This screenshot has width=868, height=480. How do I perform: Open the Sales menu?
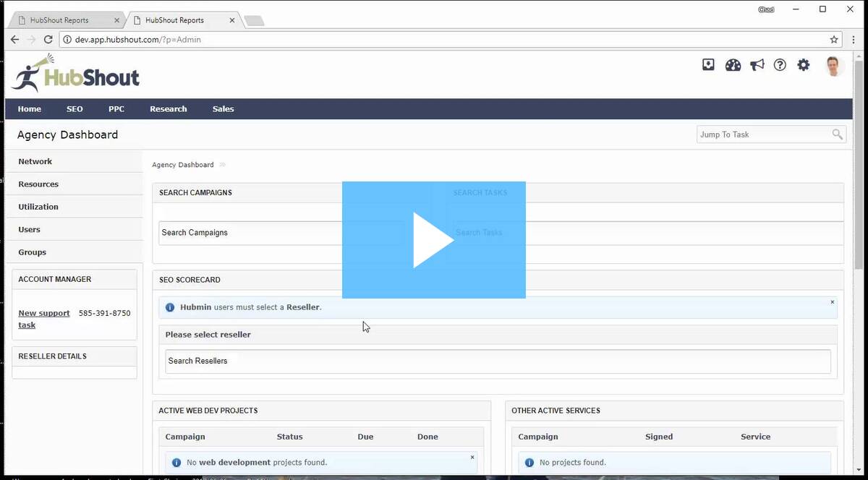(x=223, y=109)
